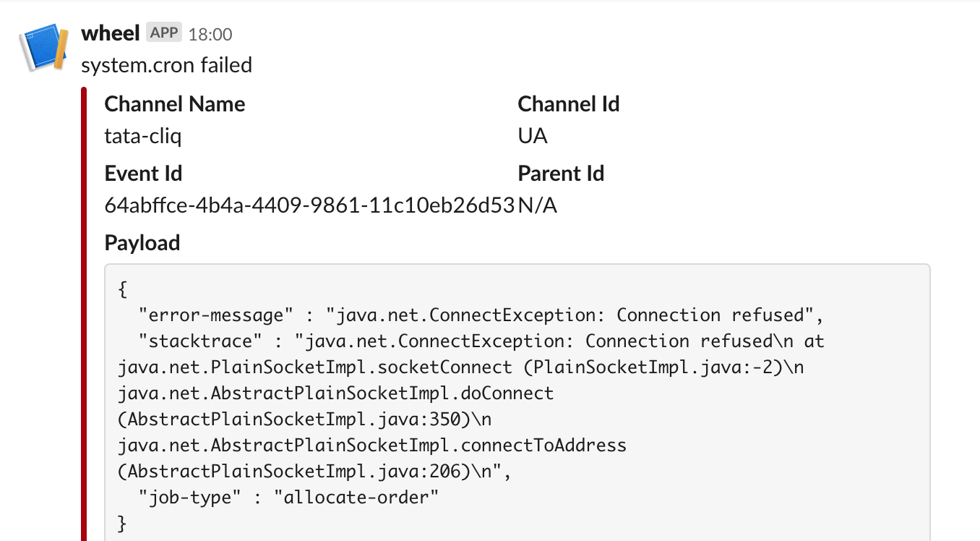
Task: Click the Payload field label
Action: (142, 243)
